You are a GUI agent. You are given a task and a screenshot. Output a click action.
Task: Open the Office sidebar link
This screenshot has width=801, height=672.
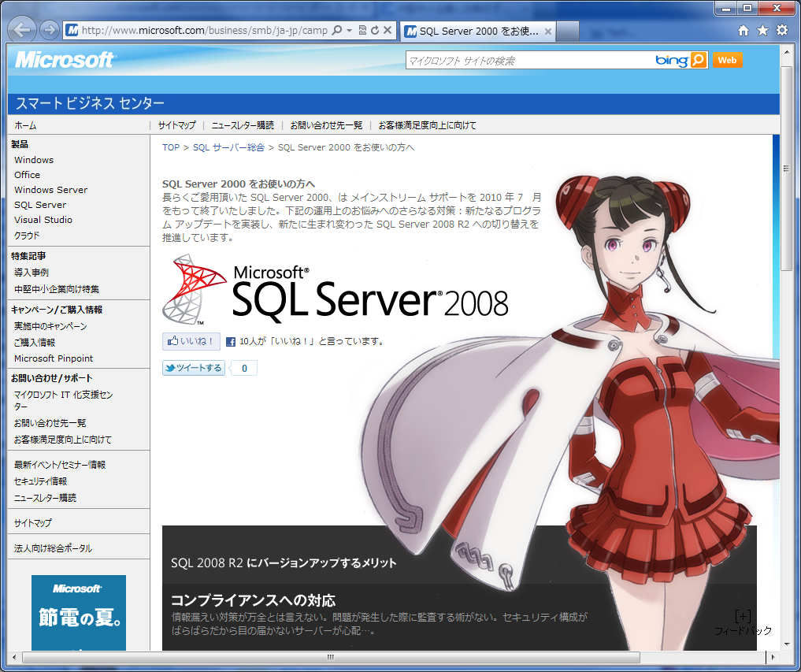point(27,175)
